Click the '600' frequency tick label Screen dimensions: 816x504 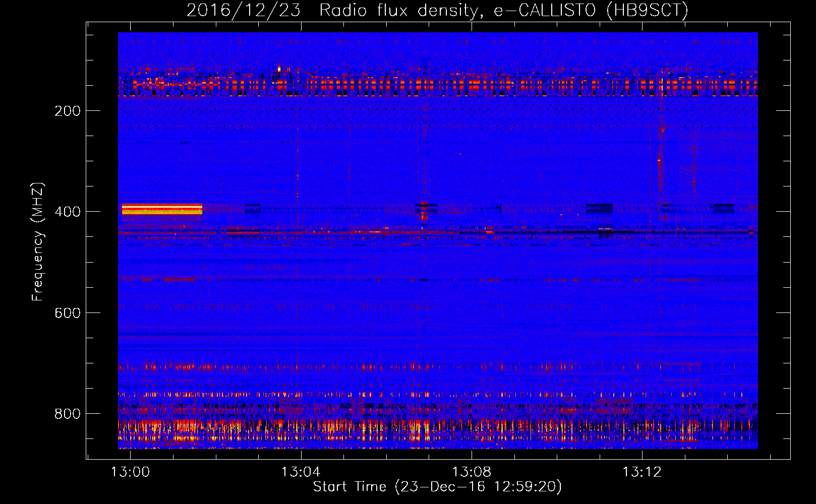click(68, 313)
